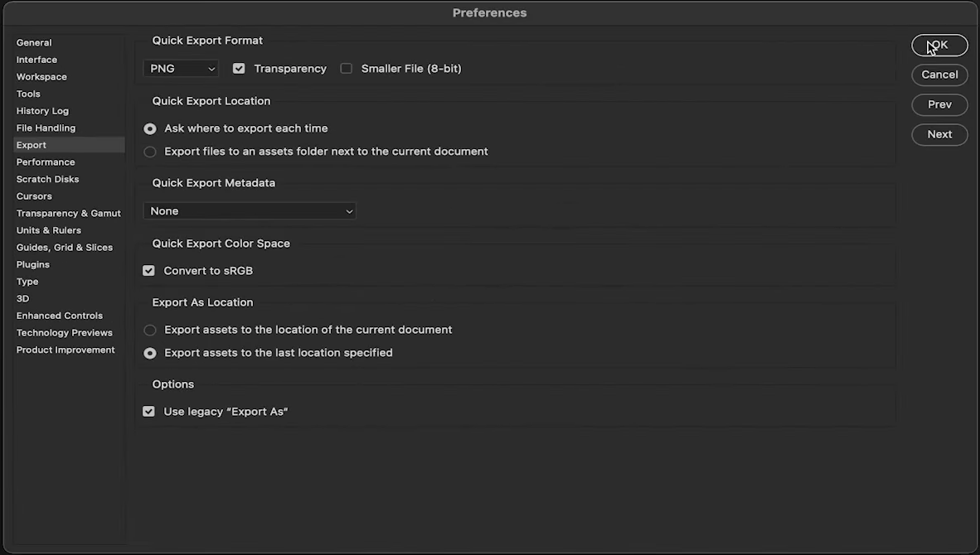Uncheck Convert to sRGB

coord(149,271)
